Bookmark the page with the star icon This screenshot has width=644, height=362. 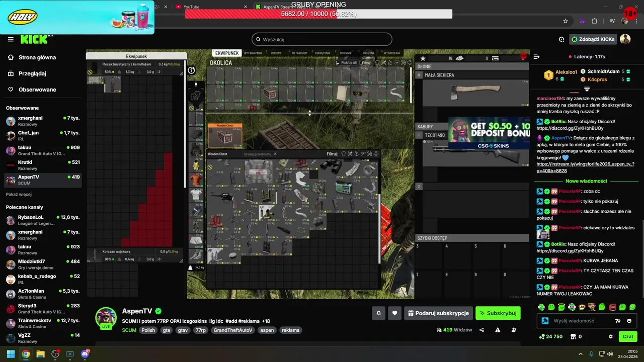(x=566, y=21)
